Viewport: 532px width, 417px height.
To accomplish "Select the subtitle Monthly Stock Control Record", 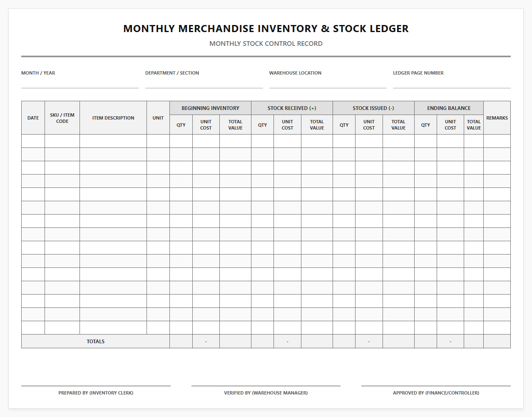I will click(266, 43).
